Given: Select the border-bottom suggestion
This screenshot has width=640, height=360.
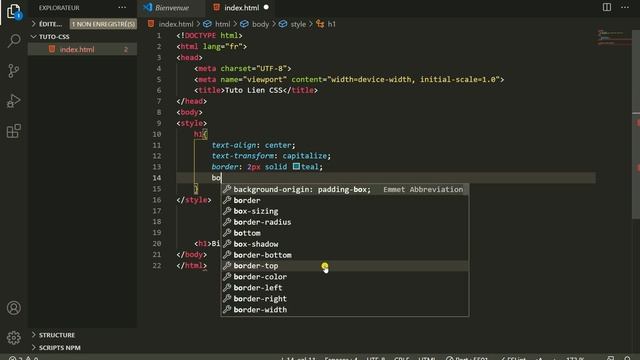Looking at the screenshot, I should click(345, 255).
